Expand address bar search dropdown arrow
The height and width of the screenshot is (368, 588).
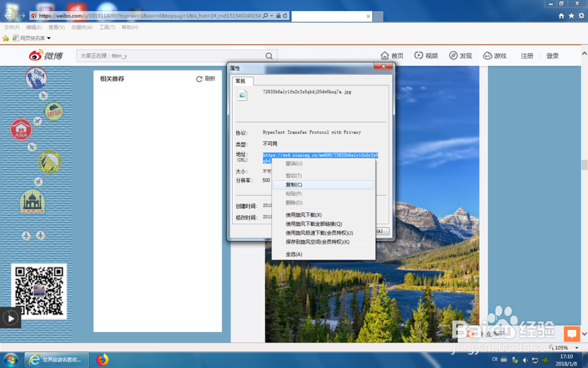272,16
